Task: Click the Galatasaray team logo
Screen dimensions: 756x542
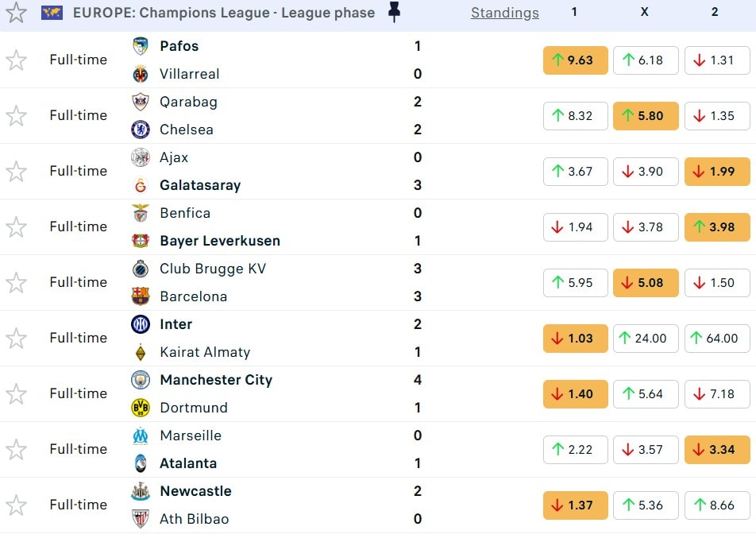Action: (x=141, y=185)
